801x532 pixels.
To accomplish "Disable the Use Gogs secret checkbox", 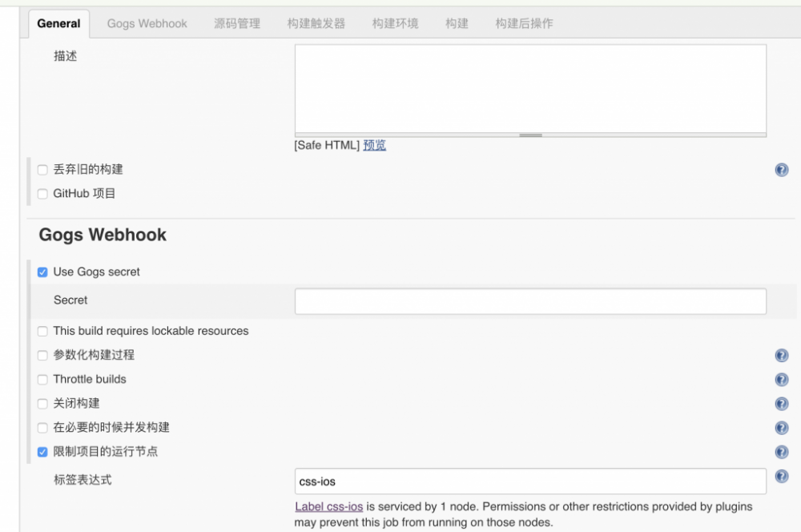I will (x=42, y=272).
